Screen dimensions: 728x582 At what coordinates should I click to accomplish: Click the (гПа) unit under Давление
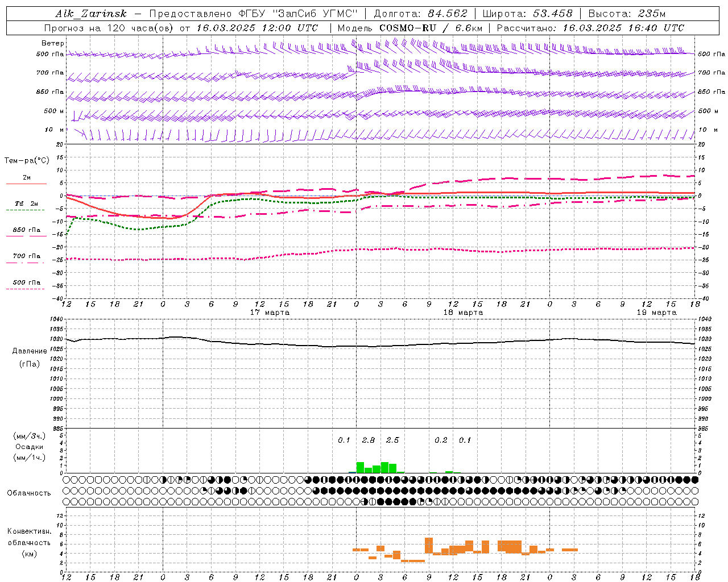(30, 364)
